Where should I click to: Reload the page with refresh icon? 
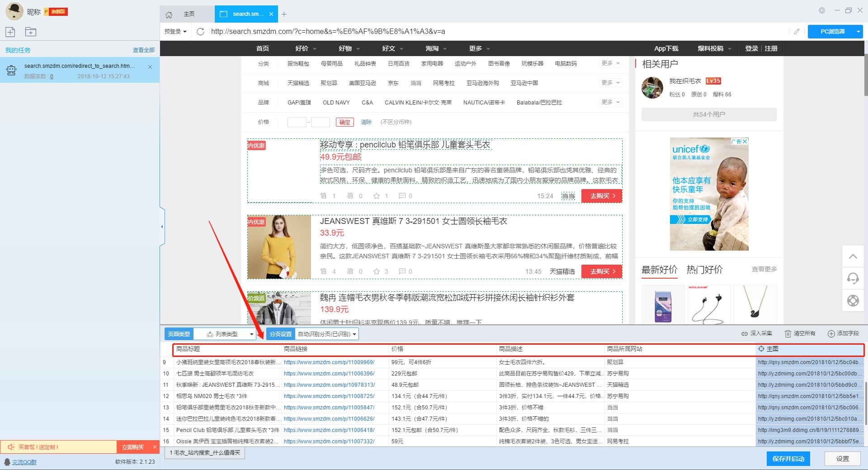click(201, 31)
